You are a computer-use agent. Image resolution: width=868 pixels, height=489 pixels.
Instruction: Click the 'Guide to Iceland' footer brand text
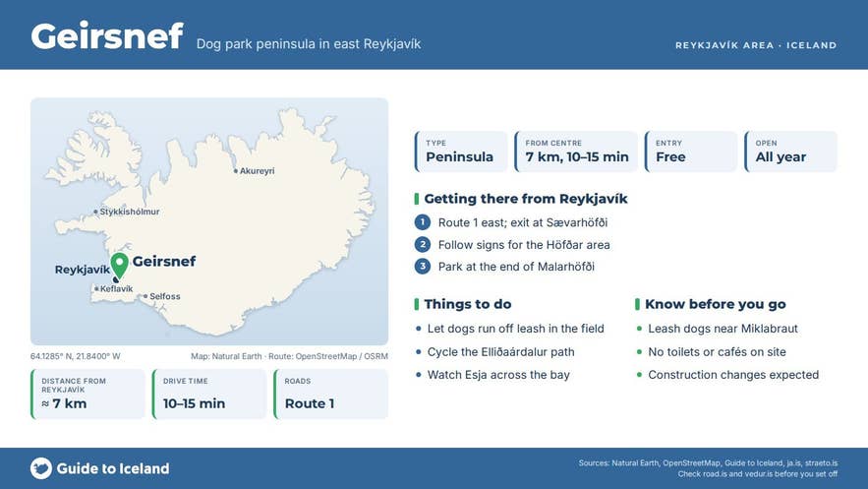tap(113, 468)
